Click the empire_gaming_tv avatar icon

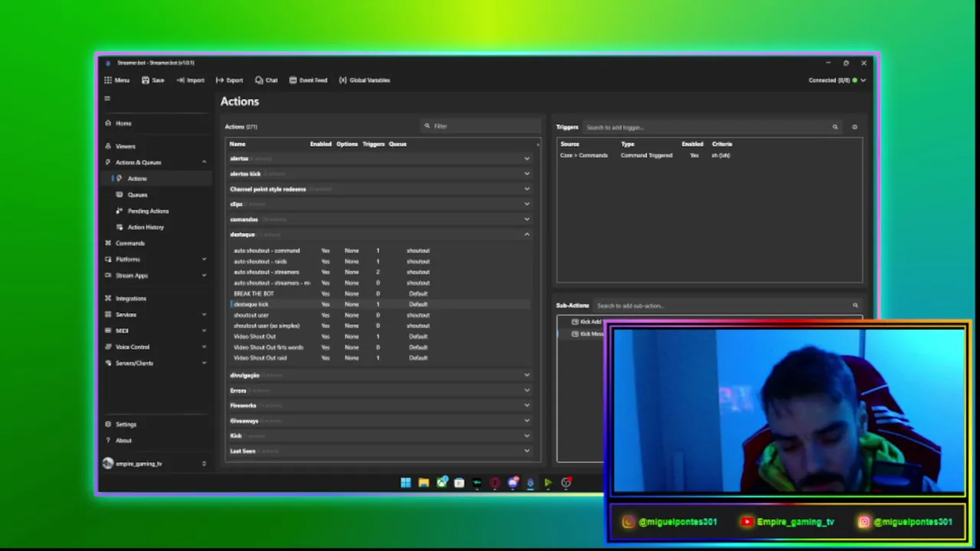108,463
